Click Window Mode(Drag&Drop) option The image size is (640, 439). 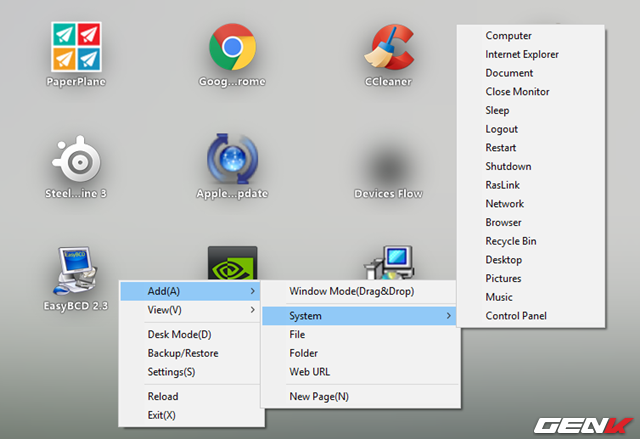350,291
